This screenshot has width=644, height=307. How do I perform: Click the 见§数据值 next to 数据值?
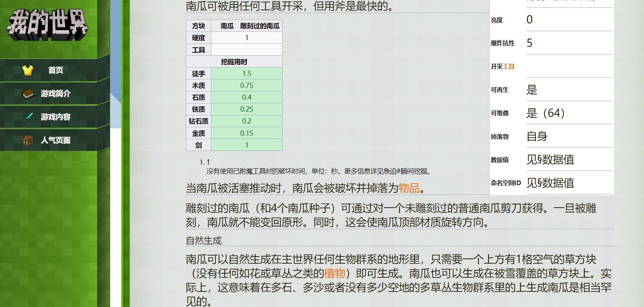(x=550, y=159)
